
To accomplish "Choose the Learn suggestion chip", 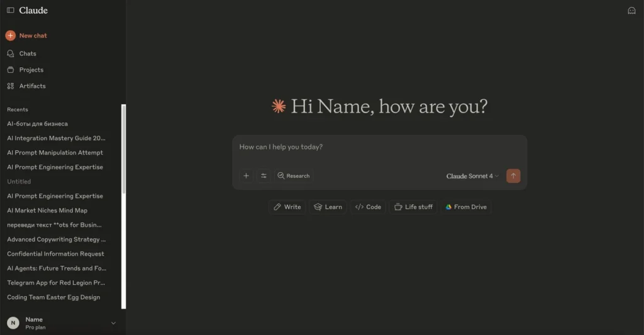I will click(328, 207).
